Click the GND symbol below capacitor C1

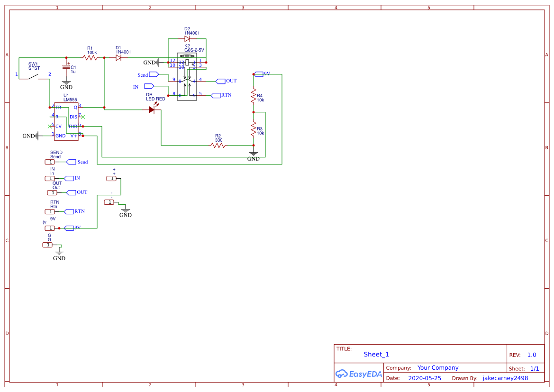point(66,84)
